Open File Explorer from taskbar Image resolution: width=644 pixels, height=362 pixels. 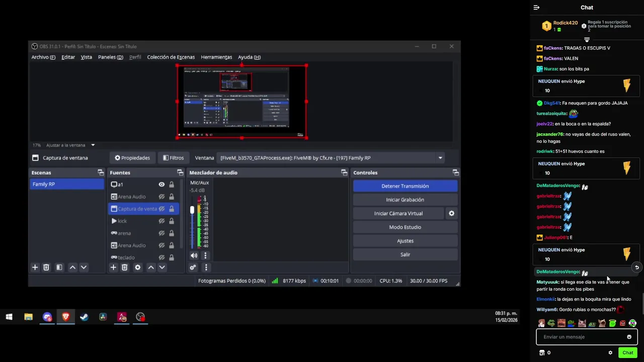28,317
